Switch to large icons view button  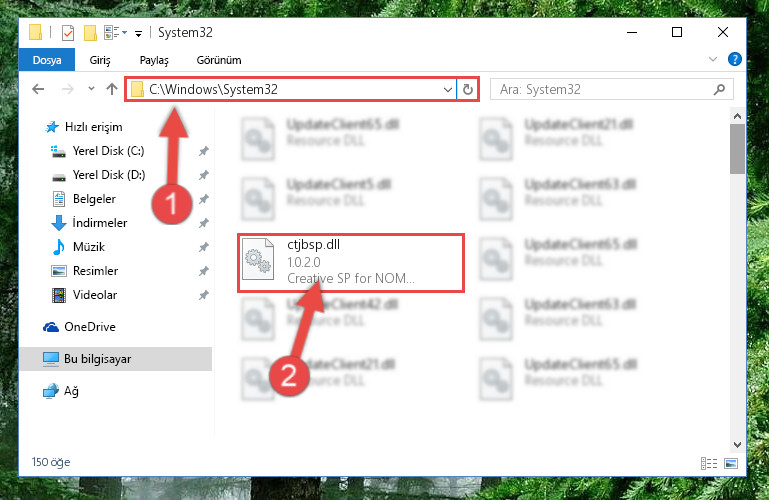(731, 463)
